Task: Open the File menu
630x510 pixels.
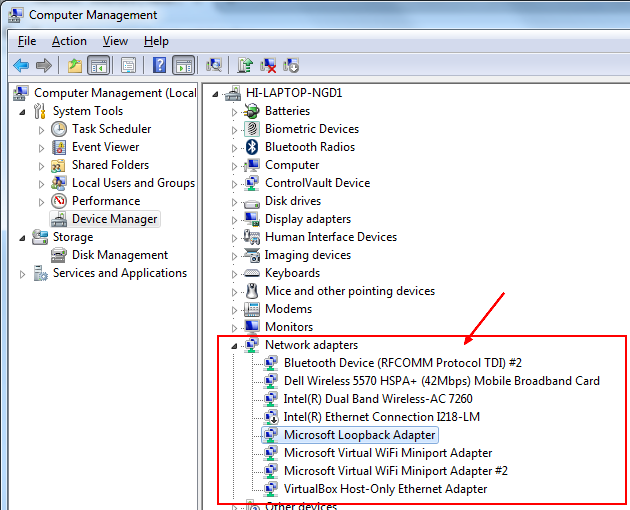Action: 27,41
